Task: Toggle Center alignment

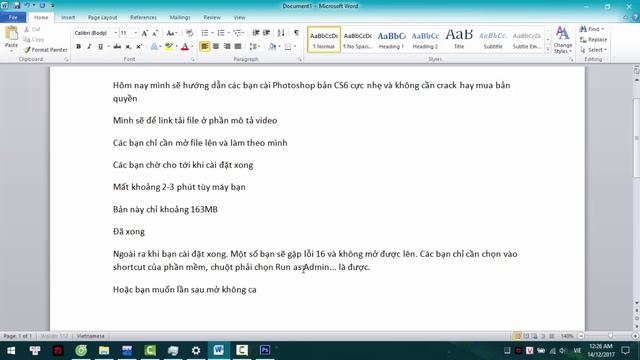Action: click(216, 47)
